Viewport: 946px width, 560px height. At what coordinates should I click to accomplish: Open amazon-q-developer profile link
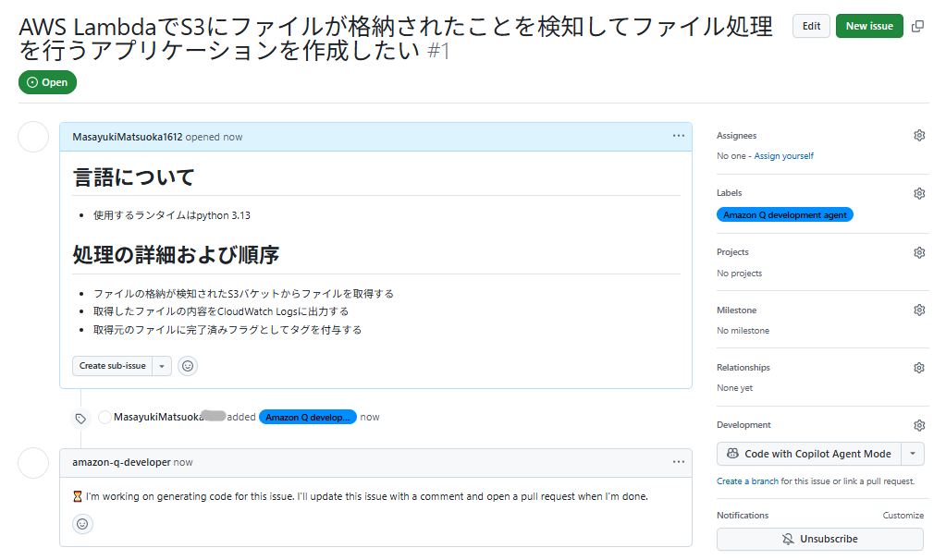[121, 462]
